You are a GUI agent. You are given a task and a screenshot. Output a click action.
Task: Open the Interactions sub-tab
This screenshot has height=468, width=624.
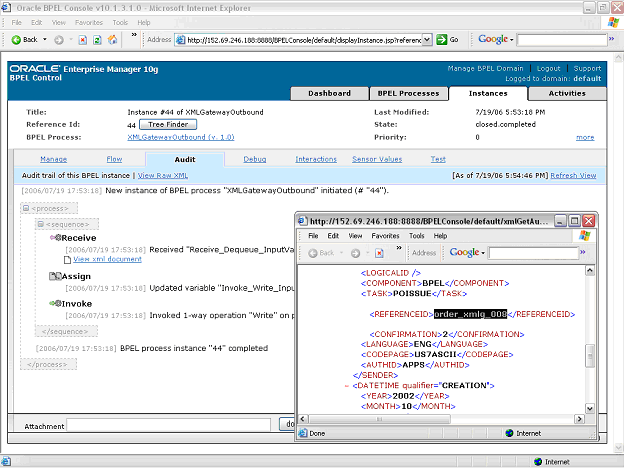pos(316,159)
